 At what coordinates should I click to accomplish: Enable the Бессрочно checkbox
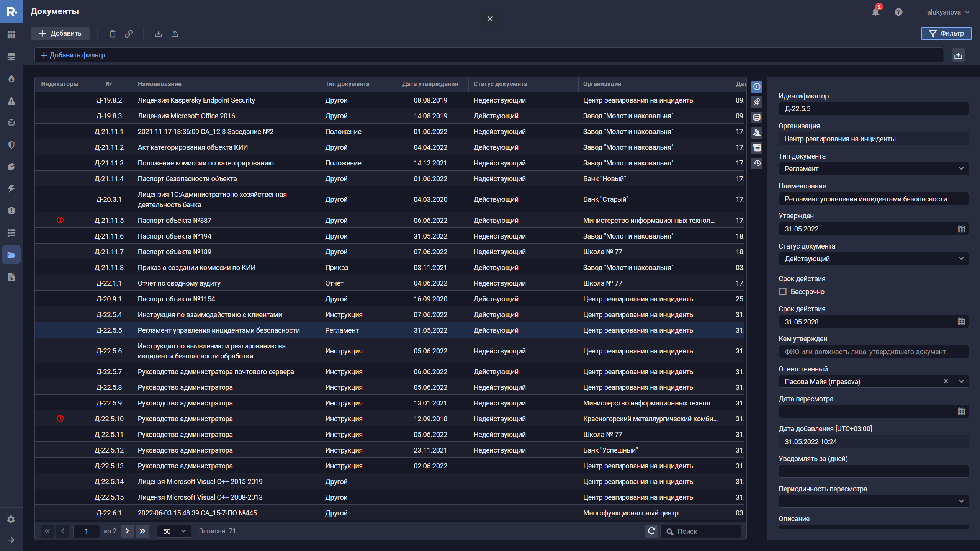[783, 292]
